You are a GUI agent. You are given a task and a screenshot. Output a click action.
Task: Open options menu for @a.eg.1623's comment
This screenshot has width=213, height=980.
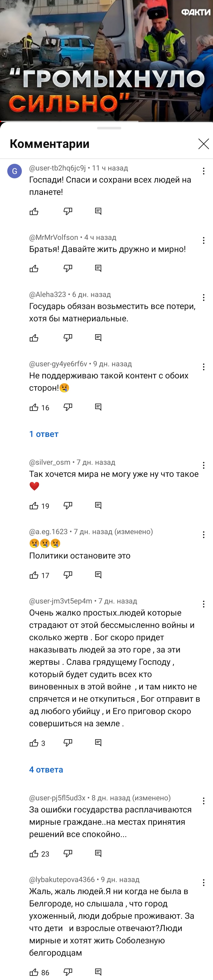pos(204,534)
